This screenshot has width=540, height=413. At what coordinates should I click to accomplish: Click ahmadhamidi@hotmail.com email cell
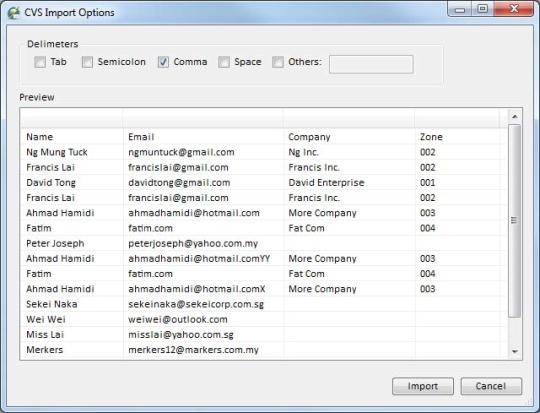[204, 213]
